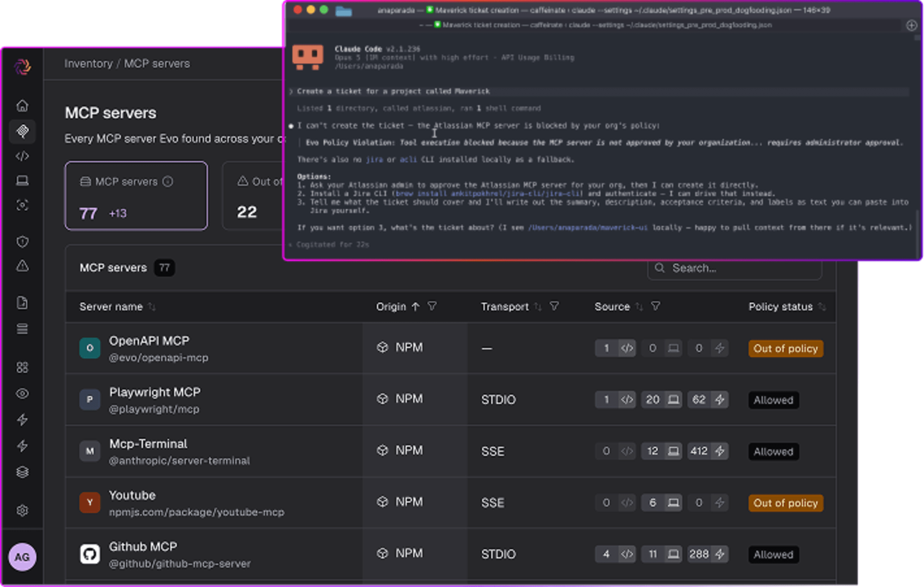Click Out of policy badge for OpenAPI MCP

[x=785, y=349]
